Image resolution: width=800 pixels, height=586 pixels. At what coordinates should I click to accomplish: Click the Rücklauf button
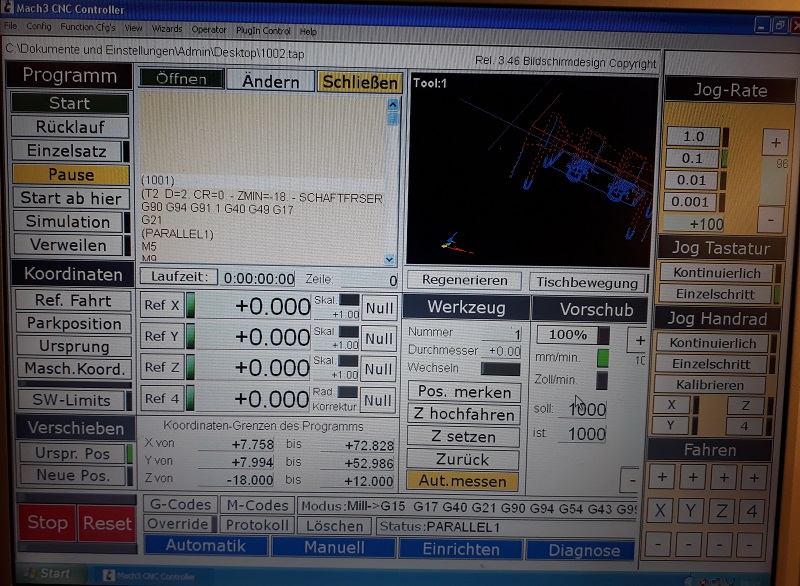point(70,127)
